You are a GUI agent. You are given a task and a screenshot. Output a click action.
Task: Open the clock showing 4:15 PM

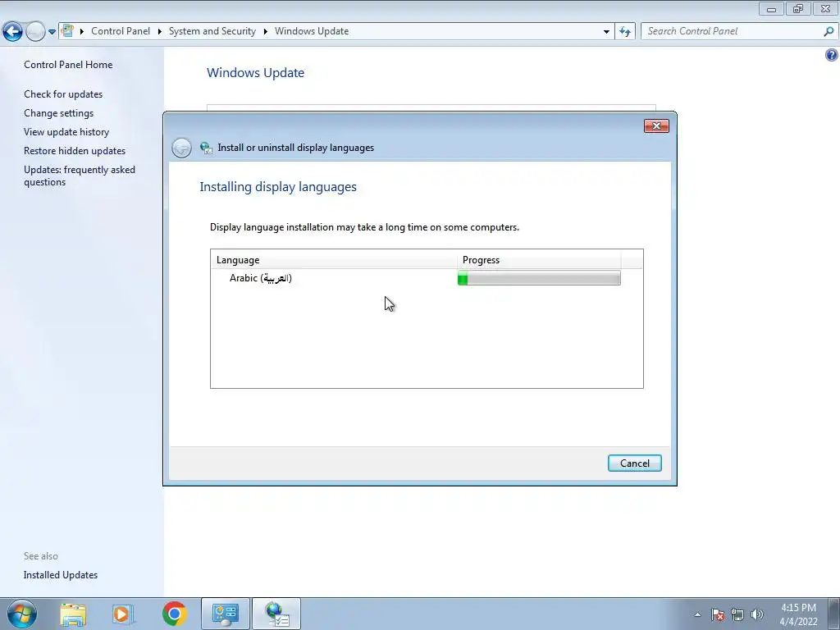point(798,614)
